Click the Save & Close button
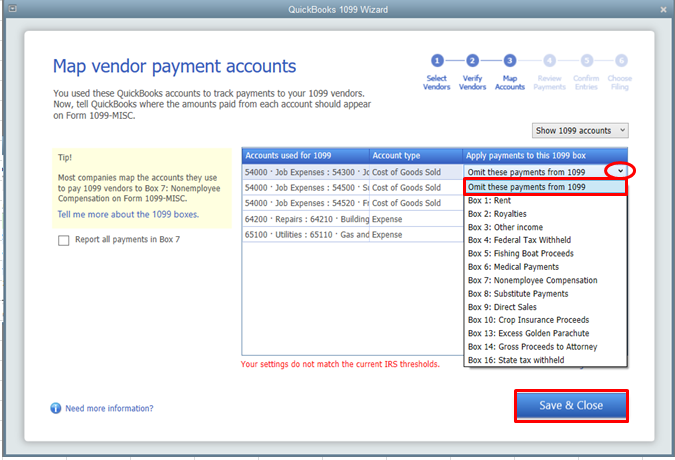Screen dimensions: 675x460 coord(571,405)
